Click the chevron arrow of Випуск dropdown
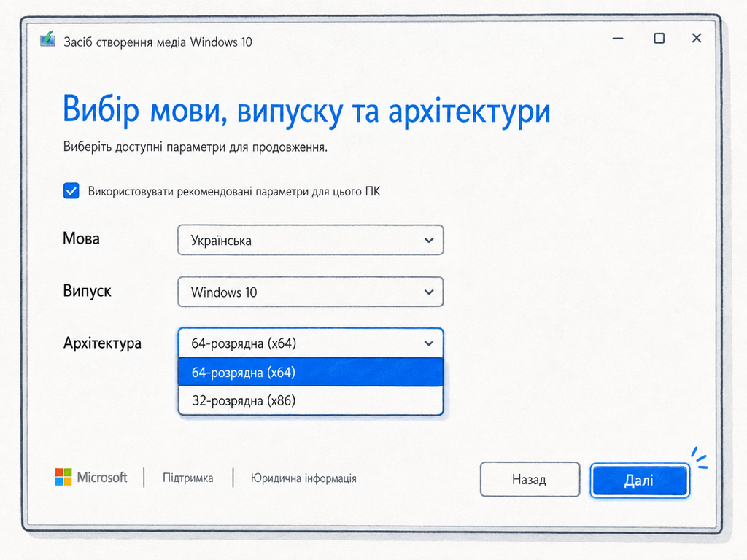747x560 pixels. [x=429, y=292]
